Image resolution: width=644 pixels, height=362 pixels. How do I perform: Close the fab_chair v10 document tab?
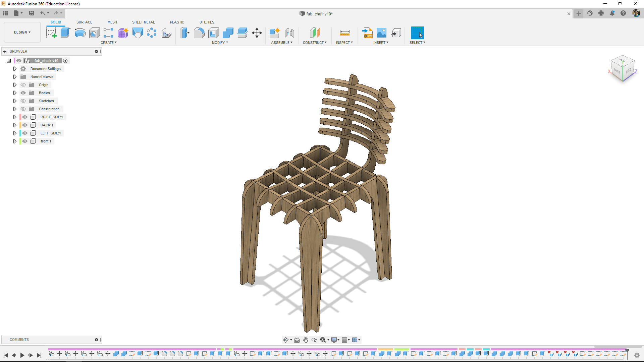(x=569, y=14)
